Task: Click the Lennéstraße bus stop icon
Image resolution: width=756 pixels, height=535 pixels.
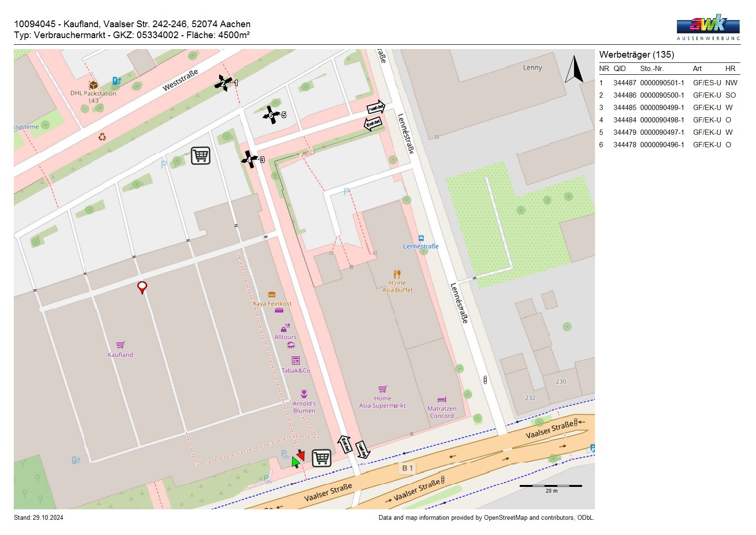Action: [x=421, y=238]
